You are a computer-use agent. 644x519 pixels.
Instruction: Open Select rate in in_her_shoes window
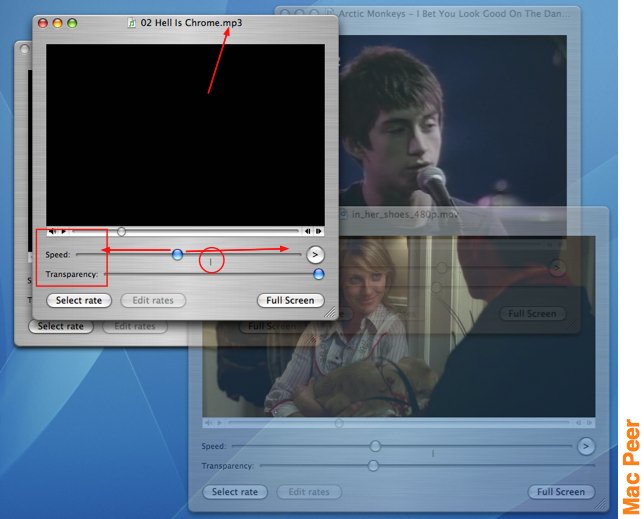tap(235, 492)
